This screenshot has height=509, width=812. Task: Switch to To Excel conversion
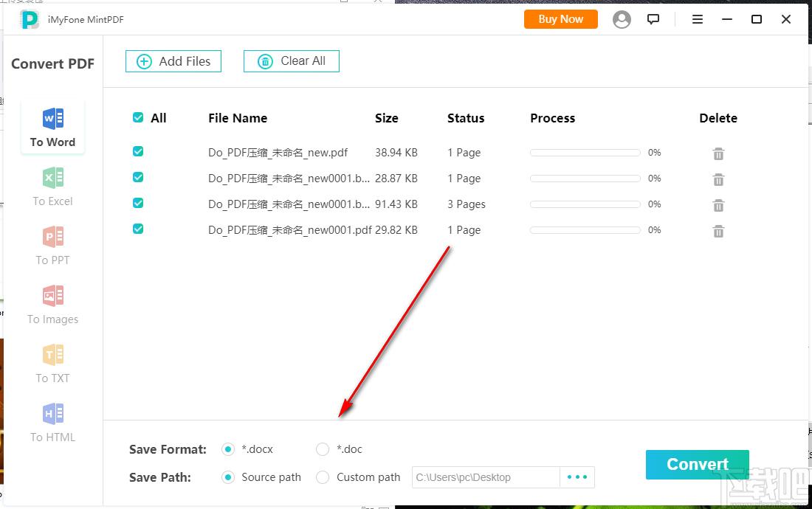(53, 187)
